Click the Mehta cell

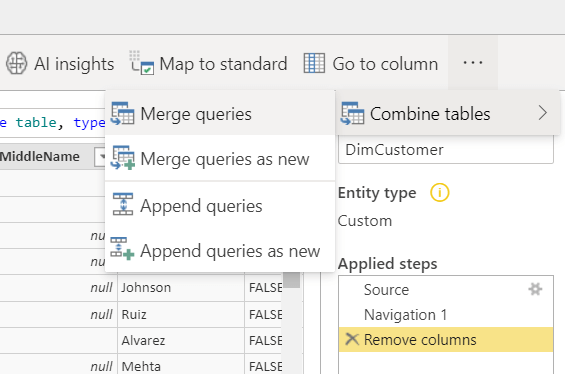(181, 365)
